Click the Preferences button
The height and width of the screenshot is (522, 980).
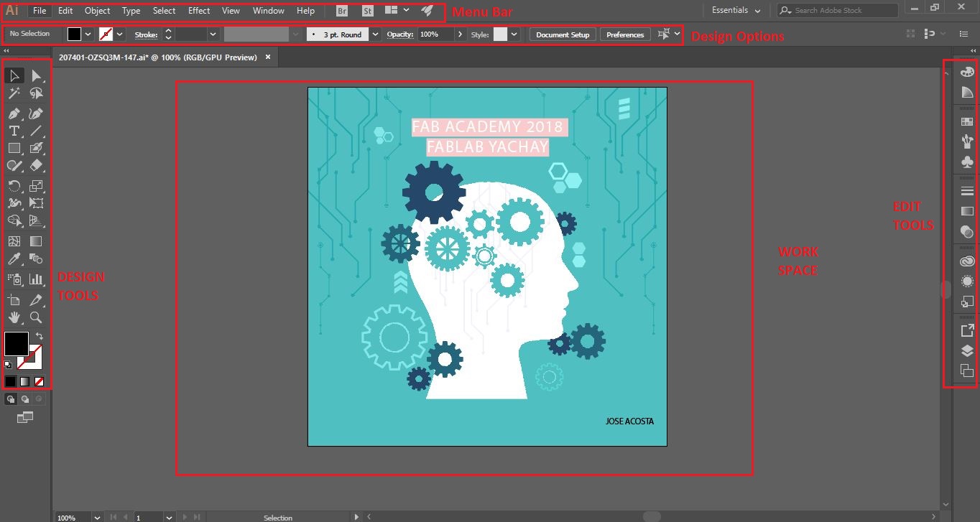(x=625, y=34)
